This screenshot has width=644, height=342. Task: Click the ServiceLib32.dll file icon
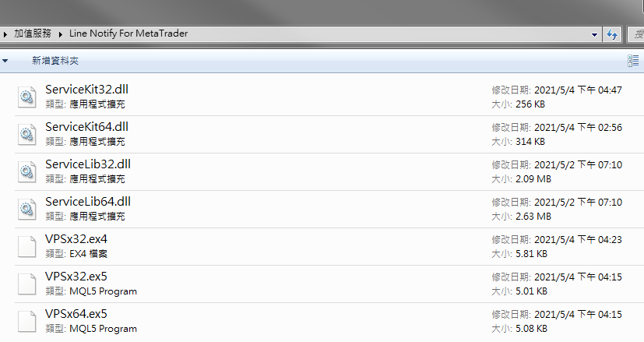coord(26,171)
